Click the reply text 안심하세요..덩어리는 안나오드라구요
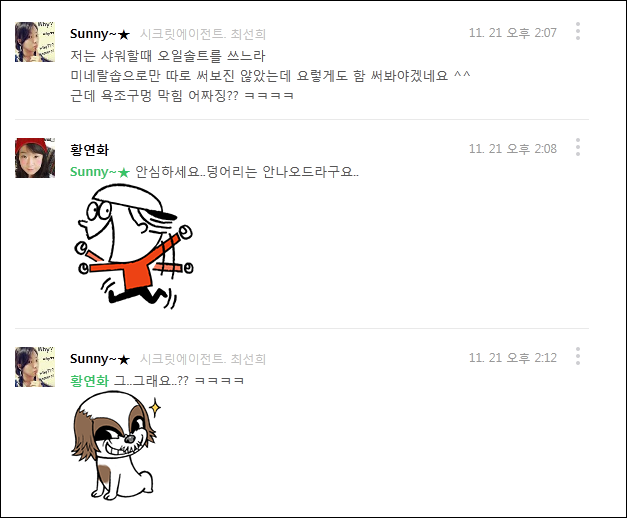627x518 pixels. click(247, 172)
